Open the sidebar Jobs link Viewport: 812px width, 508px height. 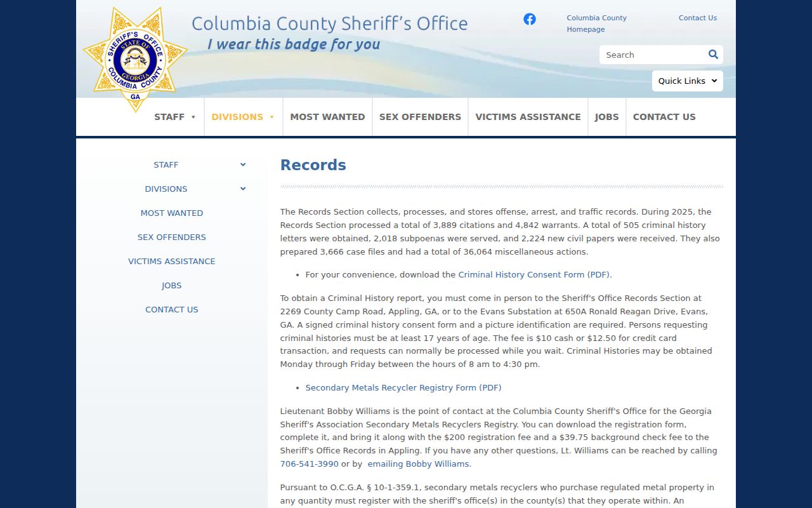point(172,285)
